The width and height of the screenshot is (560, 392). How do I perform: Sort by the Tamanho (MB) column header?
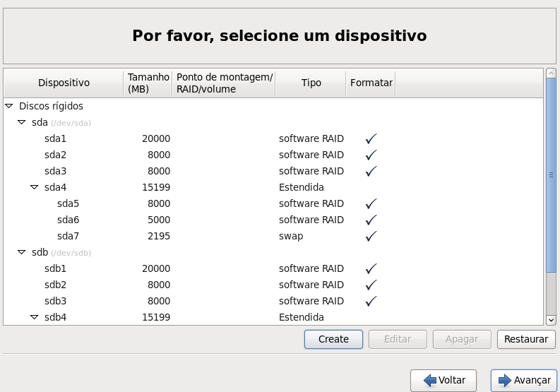tap(148, 83)
